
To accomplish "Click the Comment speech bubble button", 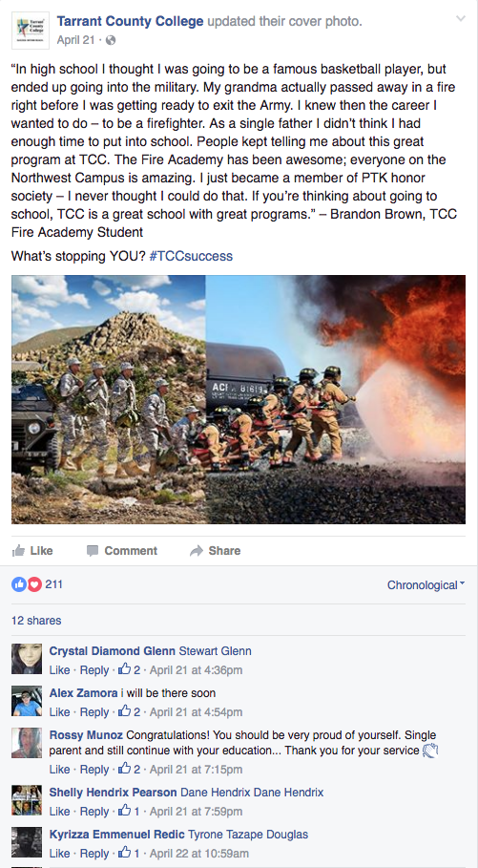I will click(122, 551).
